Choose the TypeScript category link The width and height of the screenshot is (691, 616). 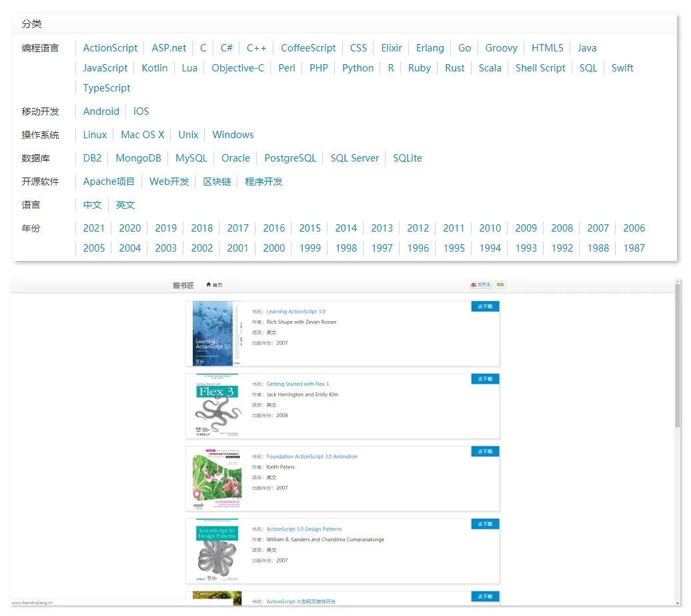point(107,88)
